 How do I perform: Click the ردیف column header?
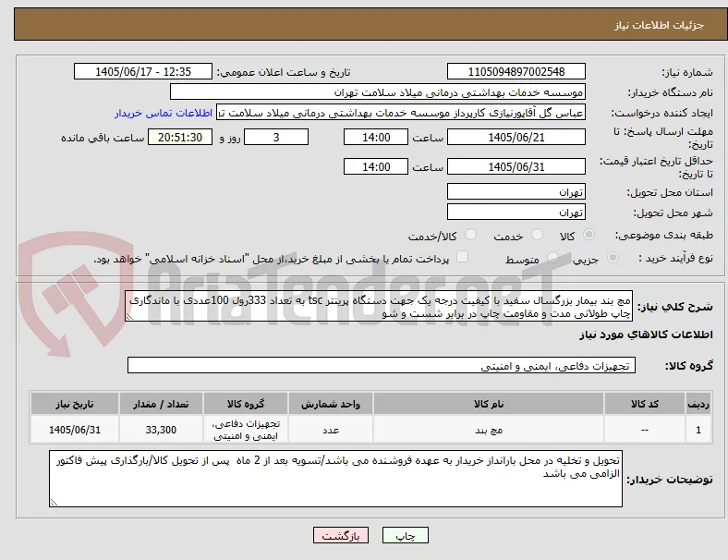pyautogui.click(x=698, y=404)
